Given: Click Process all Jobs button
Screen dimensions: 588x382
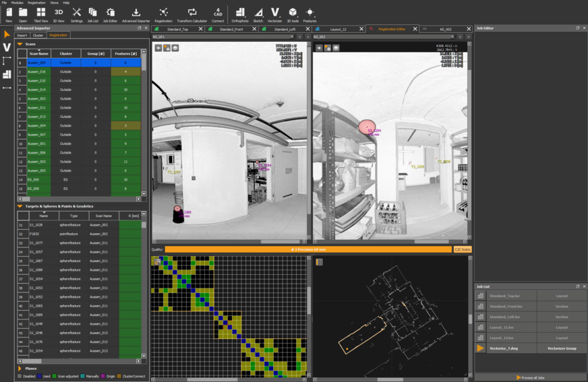Looking at the screenshot, I should pyautogui.click(x=530, y=378).
